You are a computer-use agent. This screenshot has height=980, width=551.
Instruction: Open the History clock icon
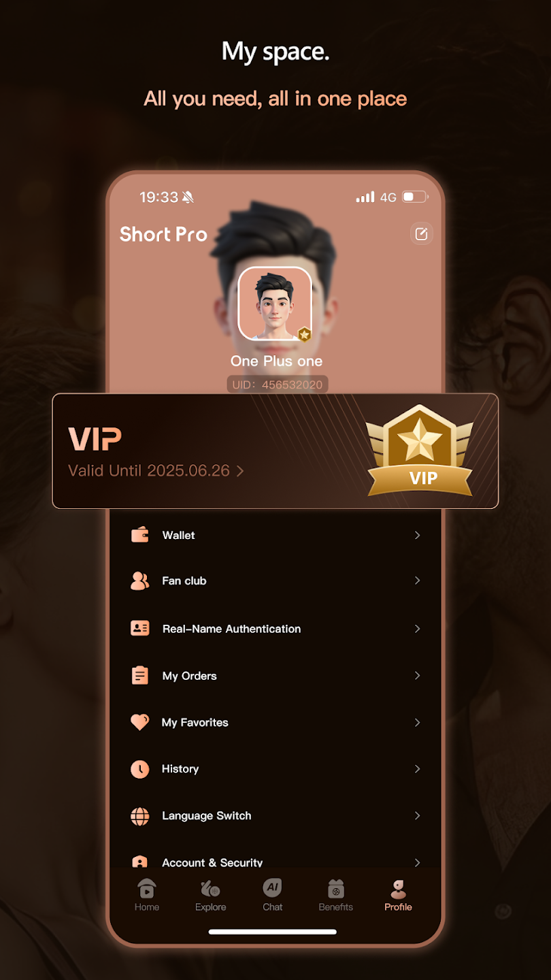tap(140, 769)
